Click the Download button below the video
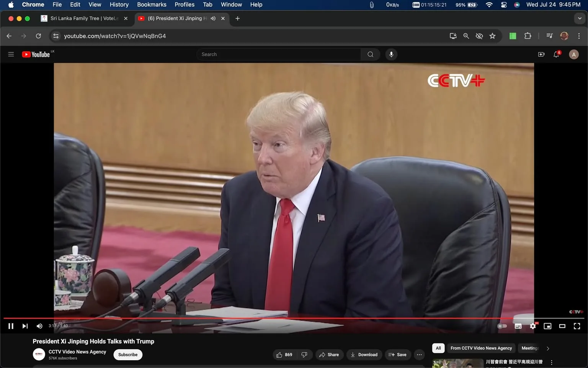This screenshot has height=368, width=588. coord(364,355)
